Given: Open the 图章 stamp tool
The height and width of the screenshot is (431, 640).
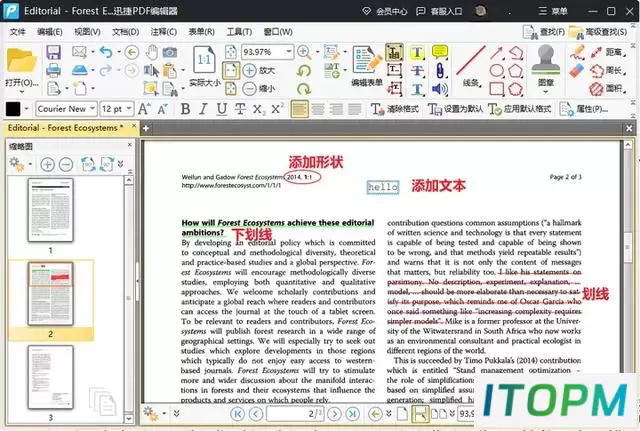Looking at the screenshot, I should (546, 65).
